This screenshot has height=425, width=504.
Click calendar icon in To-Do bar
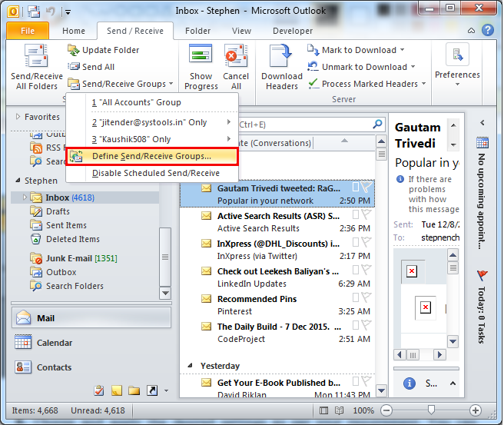(x=482, y=142)
